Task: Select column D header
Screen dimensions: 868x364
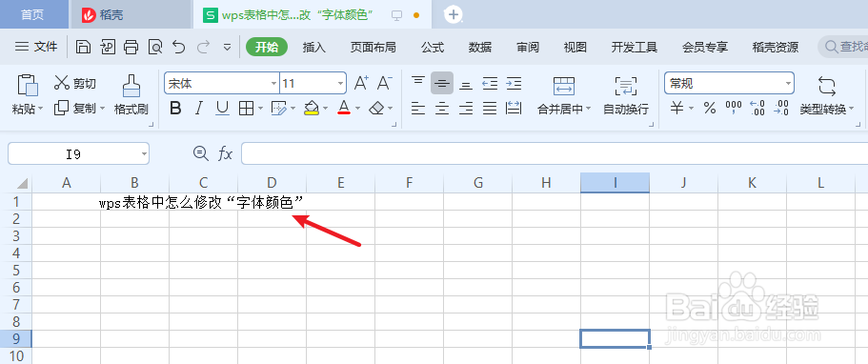Action: [x=272, y=183]
